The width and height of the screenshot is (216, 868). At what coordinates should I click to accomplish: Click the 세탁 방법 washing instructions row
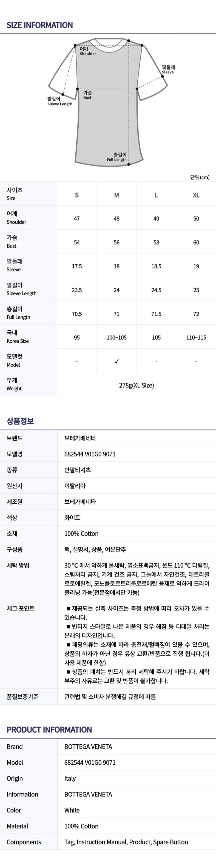pos(108,578)
